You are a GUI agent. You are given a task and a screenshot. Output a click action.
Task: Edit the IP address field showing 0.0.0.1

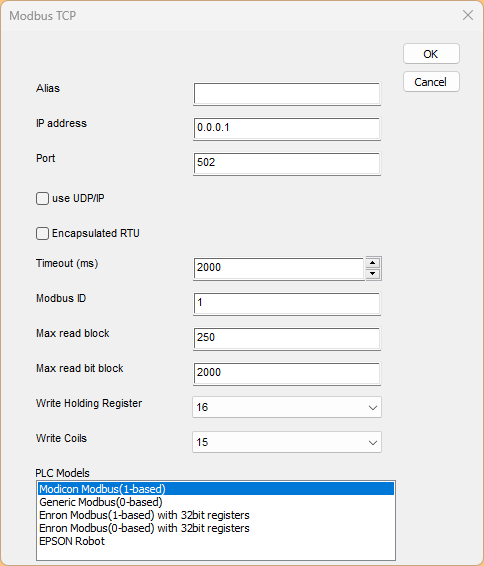(287, 129)
